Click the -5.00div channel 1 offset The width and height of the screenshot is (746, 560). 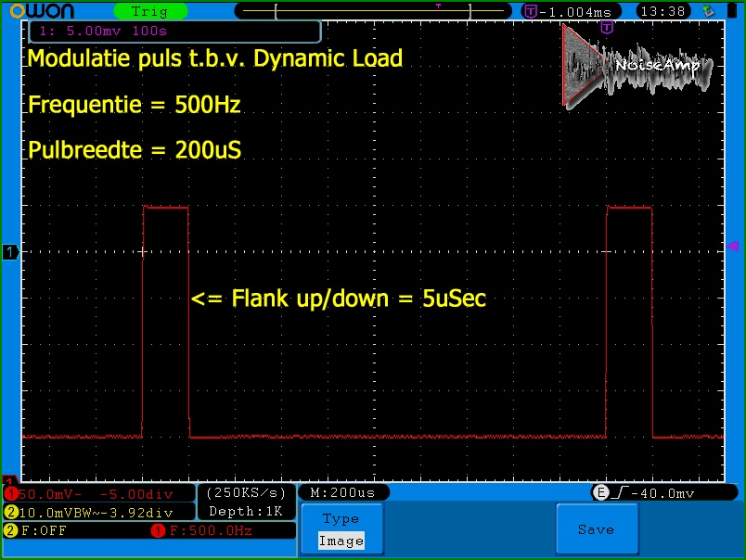pos(136,494)
